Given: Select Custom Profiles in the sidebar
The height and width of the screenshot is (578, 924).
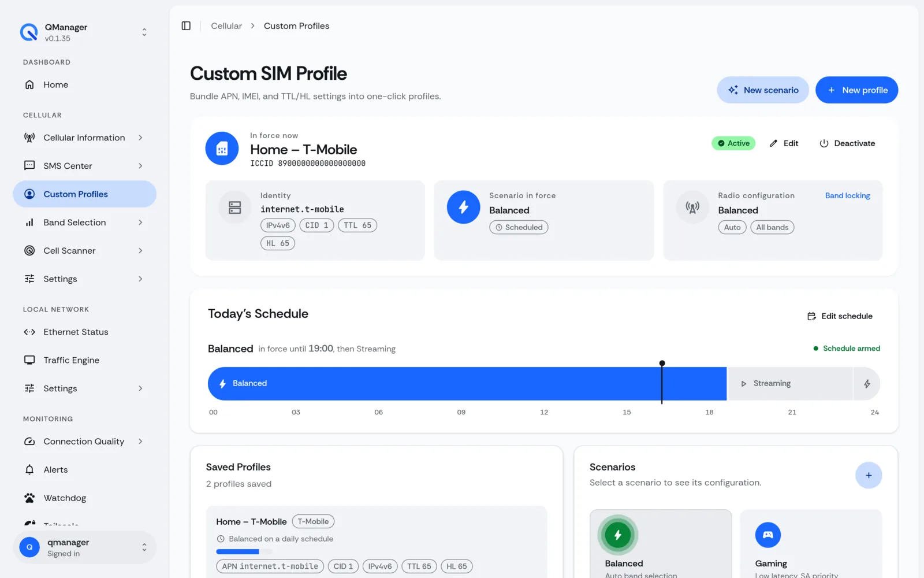Looking at the screenshot, I should click(84, 194).
